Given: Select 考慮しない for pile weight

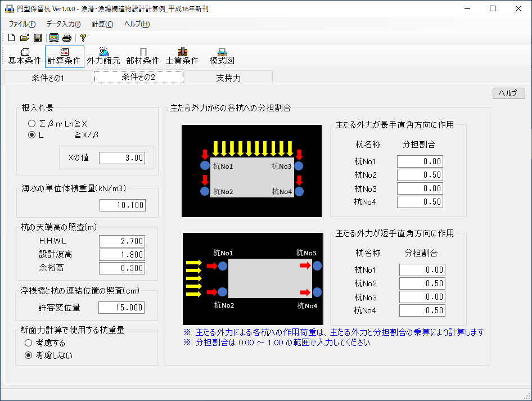Looking at the screenshot, I should tap(29, 355).
